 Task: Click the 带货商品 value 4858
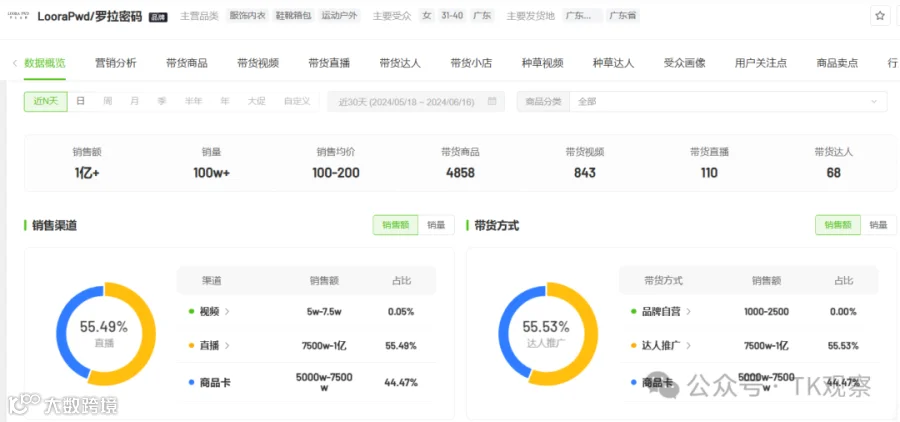(x=460, y=172)
